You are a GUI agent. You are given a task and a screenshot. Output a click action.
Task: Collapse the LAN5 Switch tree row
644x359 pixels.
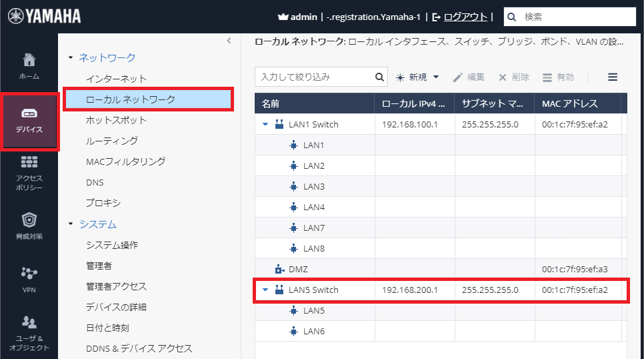coord(265,290)
